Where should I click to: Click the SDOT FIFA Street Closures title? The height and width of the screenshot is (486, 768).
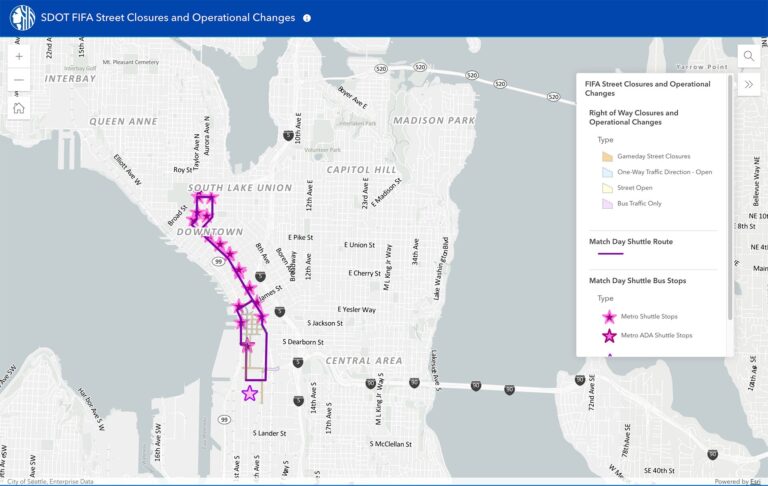[x=168, y=18]
